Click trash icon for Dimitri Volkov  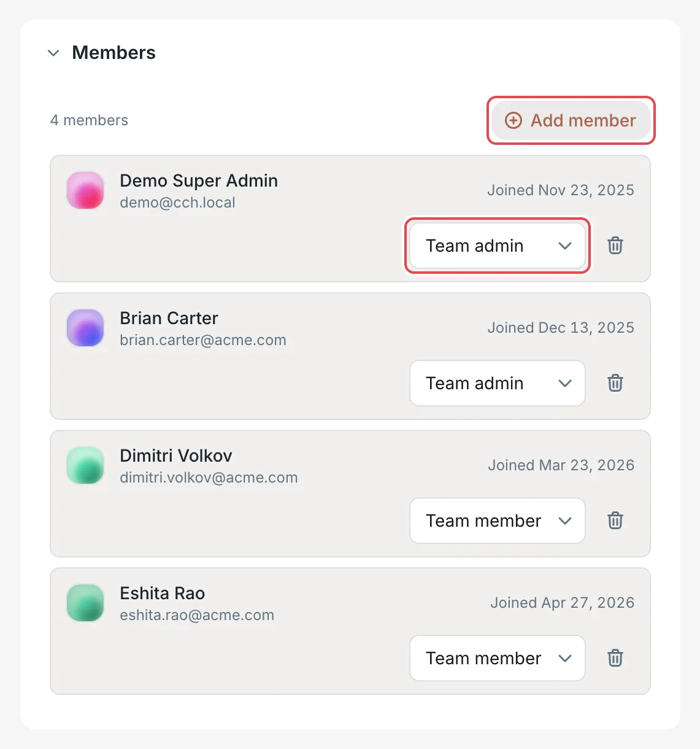(x=615, y=521)
